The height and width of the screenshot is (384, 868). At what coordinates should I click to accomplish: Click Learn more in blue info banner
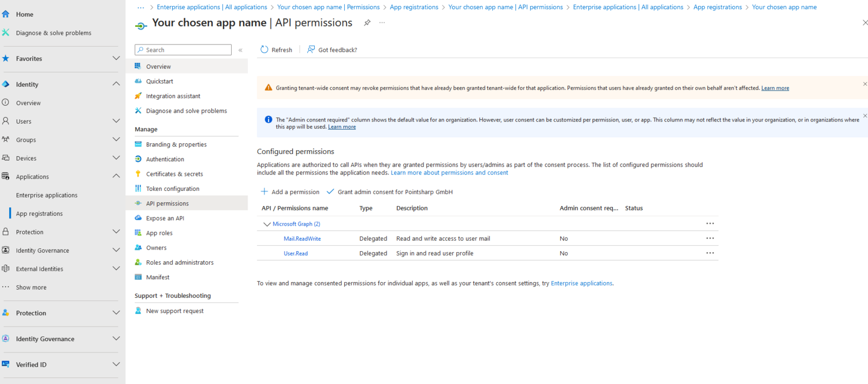coord(342,127)
